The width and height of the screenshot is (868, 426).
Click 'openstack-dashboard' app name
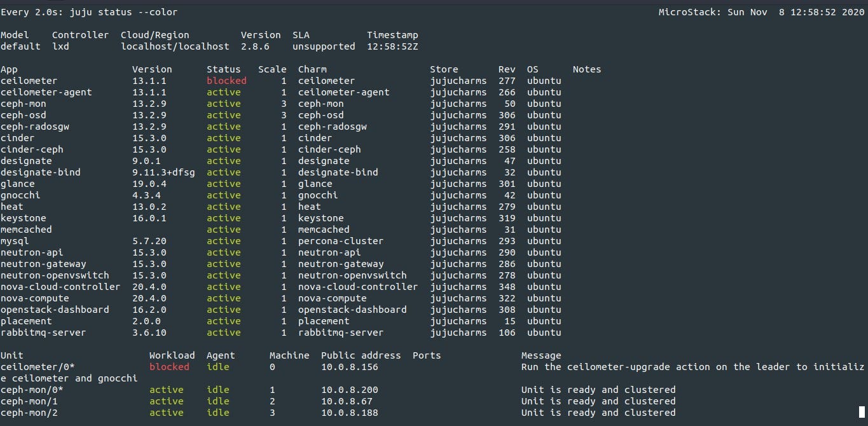tap(55, 310)
